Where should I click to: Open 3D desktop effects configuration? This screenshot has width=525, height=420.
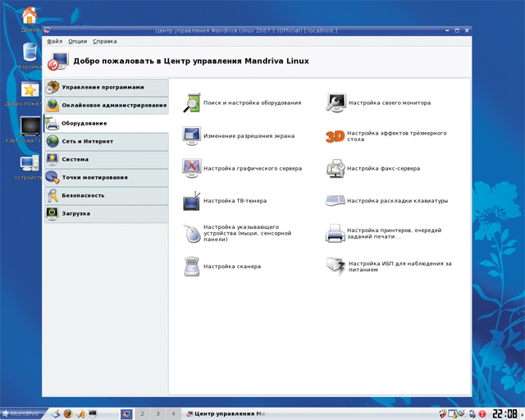coord(386,136)
